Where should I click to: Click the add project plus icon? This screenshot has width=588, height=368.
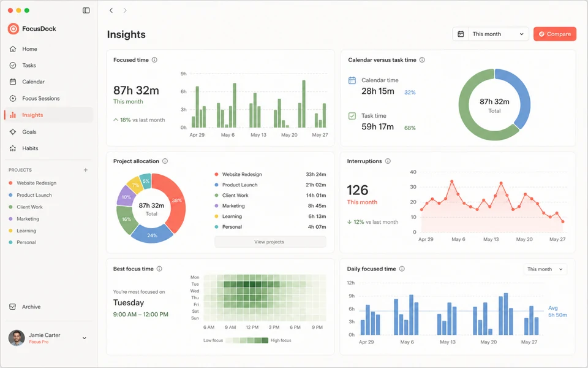[86, 170]
